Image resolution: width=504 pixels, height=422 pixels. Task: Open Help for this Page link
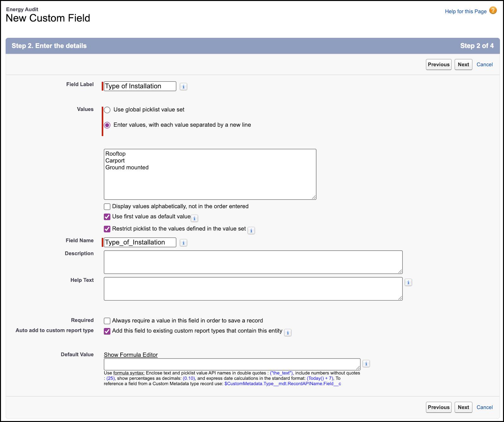point(466,11)
